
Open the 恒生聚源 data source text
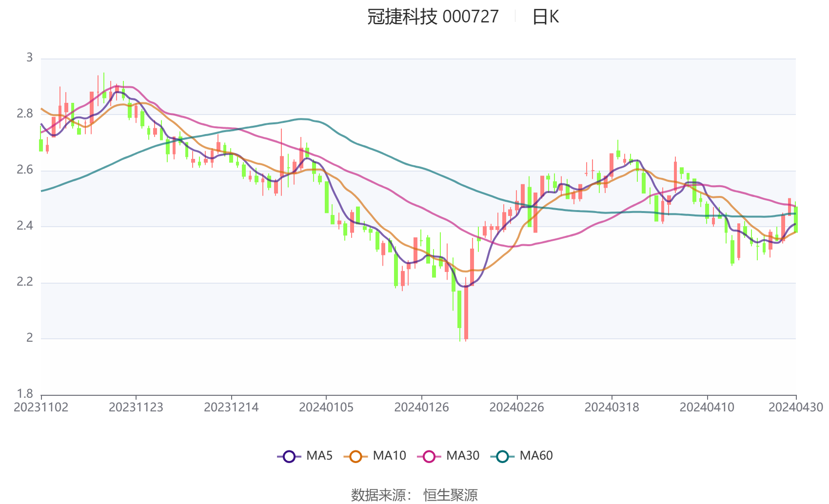click(451, 495)
